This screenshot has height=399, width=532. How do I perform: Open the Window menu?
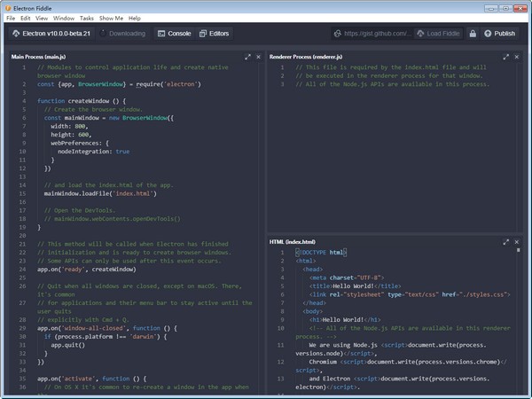tap(64, 18)
